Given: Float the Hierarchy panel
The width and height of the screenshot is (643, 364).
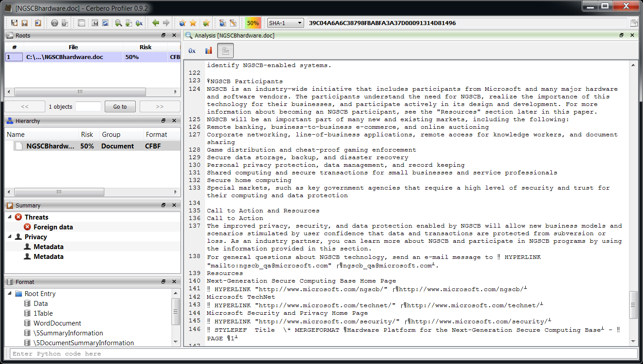Looking at the screenshot, I should (164, 121).
